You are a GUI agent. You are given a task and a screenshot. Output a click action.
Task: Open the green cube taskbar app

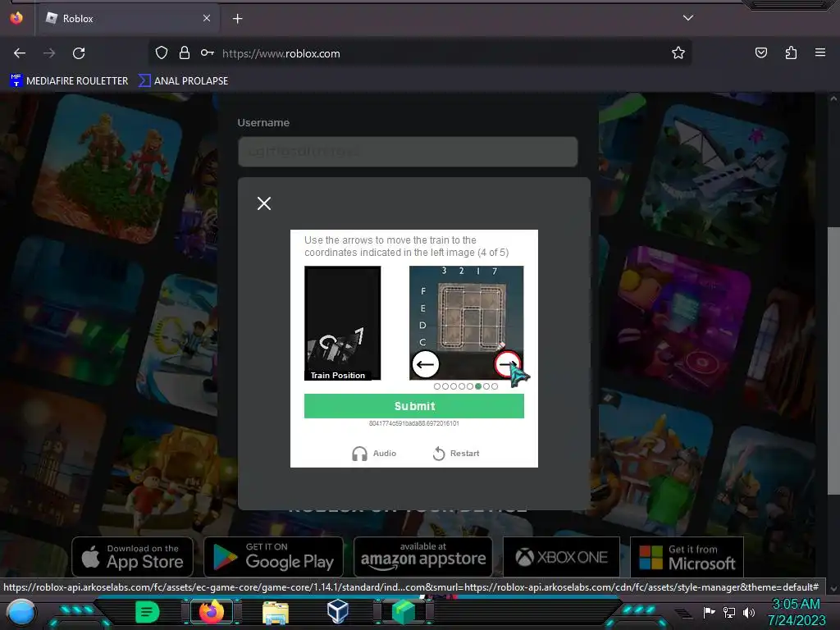(x=404, y=612)
